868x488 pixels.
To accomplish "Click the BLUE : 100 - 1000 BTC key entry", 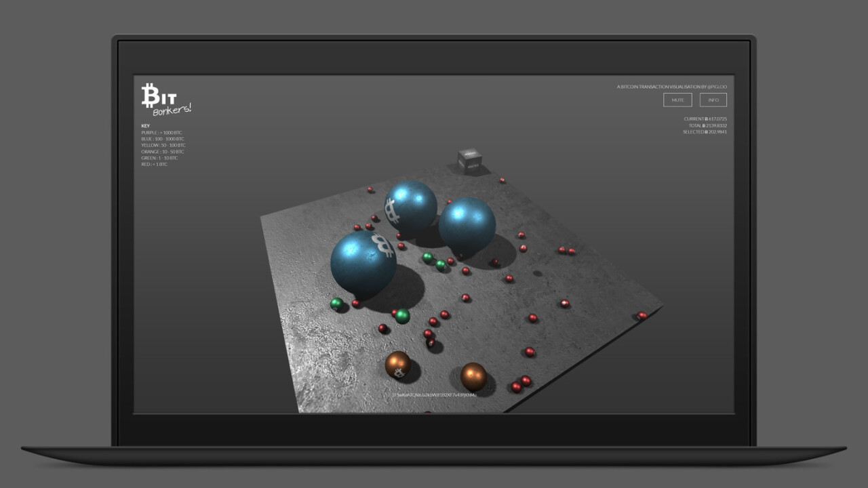I will point(163,139).
